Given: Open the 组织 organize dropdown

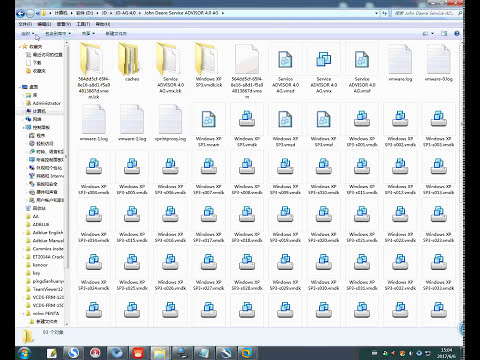Looking at the screenshot, I should tap(28, 34).
